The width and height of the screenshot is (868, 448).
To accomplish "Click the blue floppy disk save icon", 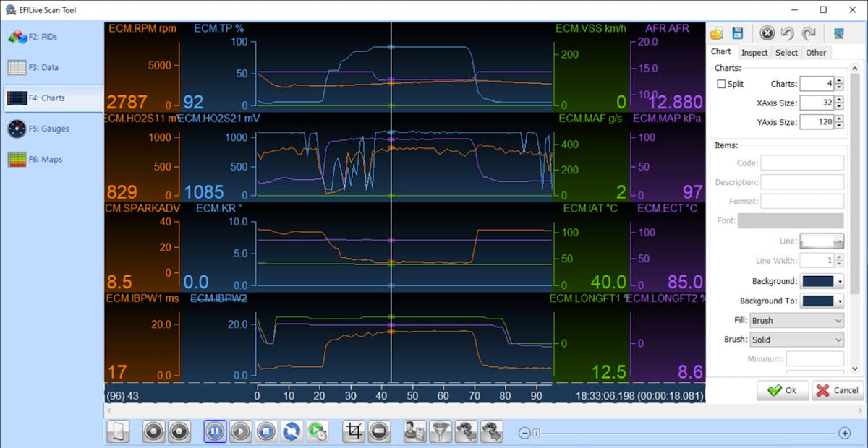I will click(x=737, y=33).
